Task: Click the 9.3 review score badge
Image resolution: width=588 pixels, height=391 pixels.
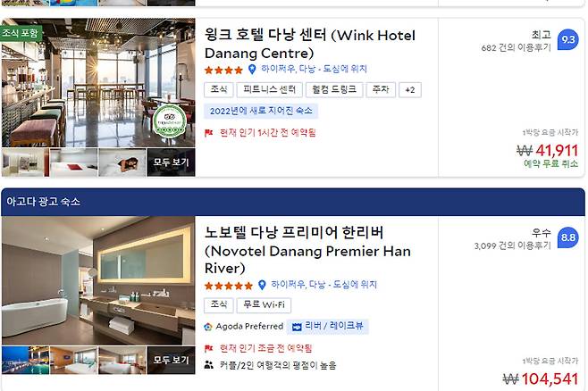Action: [568, 39]
